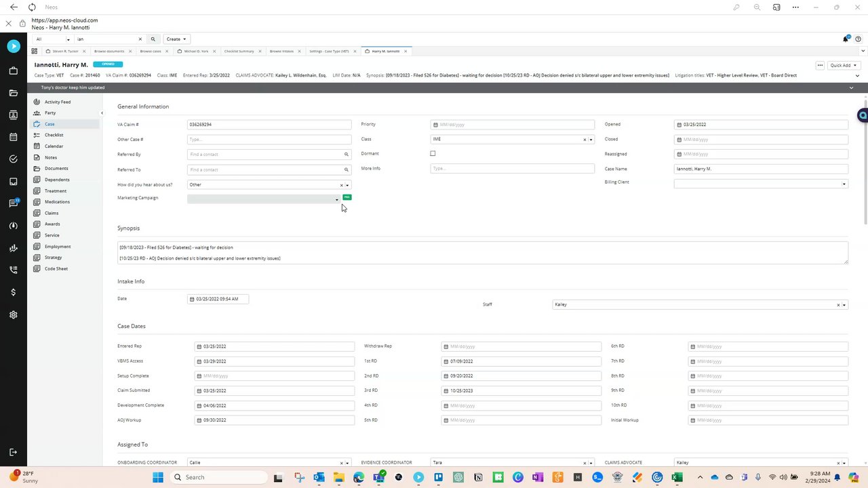Image resolution: width=868 pixels, height=488 pixels.
Task: Click the Windows Start button
Action: point(158,477)
